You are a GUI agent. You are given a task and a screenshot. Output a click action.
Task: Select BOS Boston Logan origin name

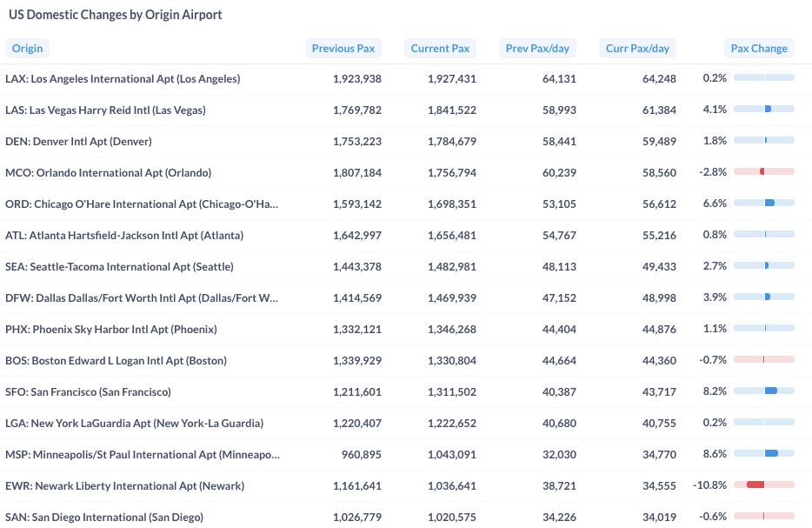tap(116, 361)
